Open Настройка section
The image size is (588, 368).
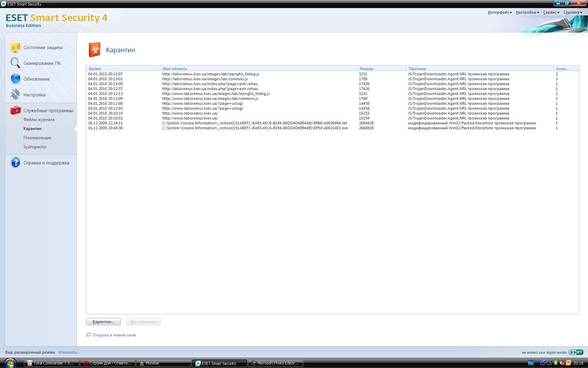34,95
